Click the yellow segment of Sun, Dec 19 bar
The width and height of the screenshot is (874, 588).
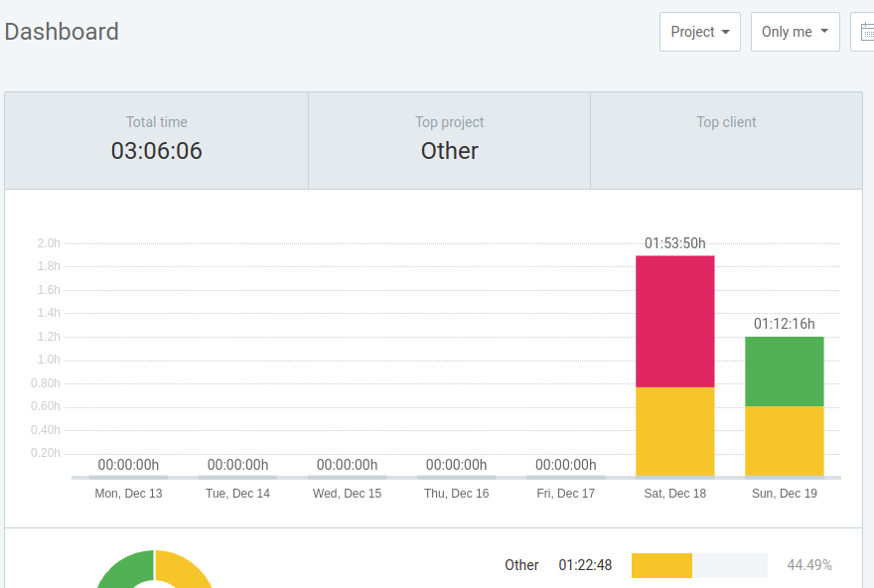click(785, 441)
